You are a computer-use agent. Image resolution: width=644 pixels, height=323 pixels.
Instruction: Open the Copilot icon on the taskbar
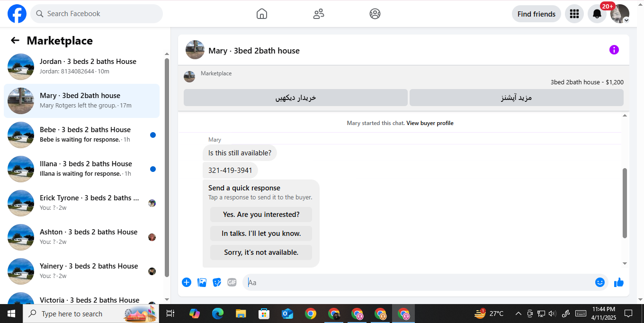tap(194, 314)
